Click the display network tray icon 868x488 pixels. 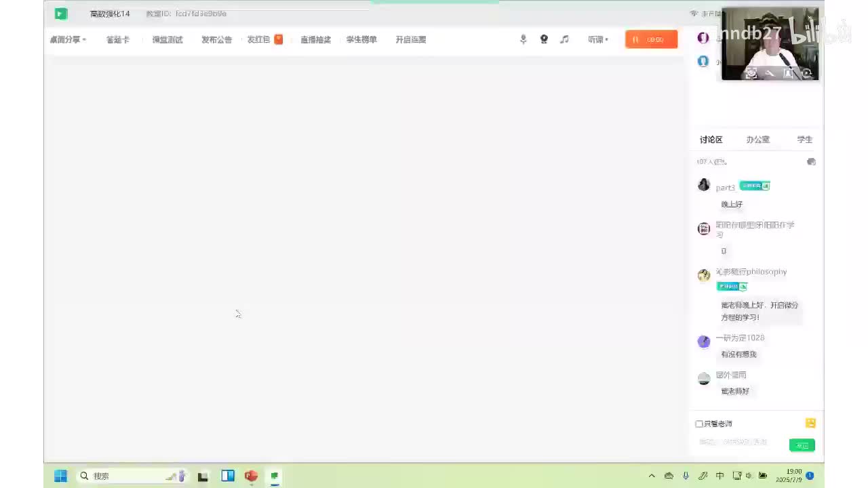click(736, 476)
